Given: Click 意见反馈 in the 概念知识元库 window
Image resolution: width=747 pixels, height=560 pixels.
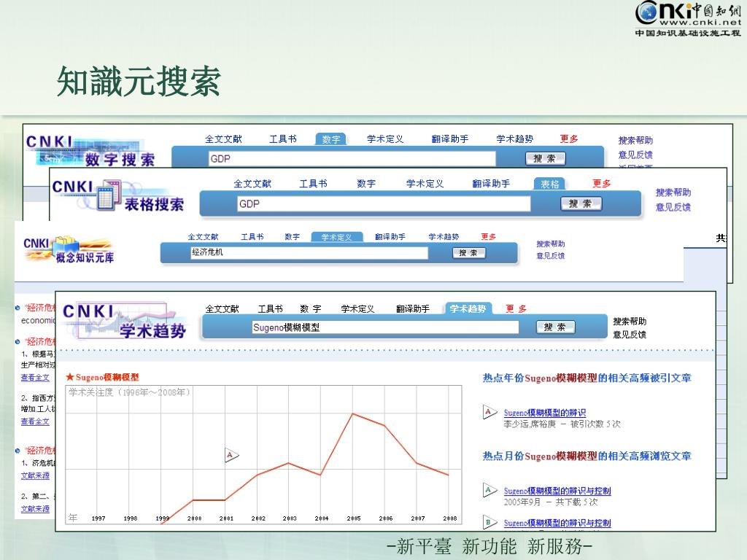Looking at the screenshot, I should pyautogui.click(x=551, y=256).
